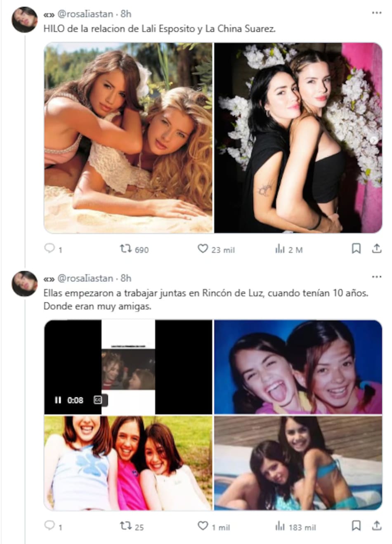Open the beach photo of two women
The height and width of the screenshot is (544, 392).
click(x=128, y=138)
